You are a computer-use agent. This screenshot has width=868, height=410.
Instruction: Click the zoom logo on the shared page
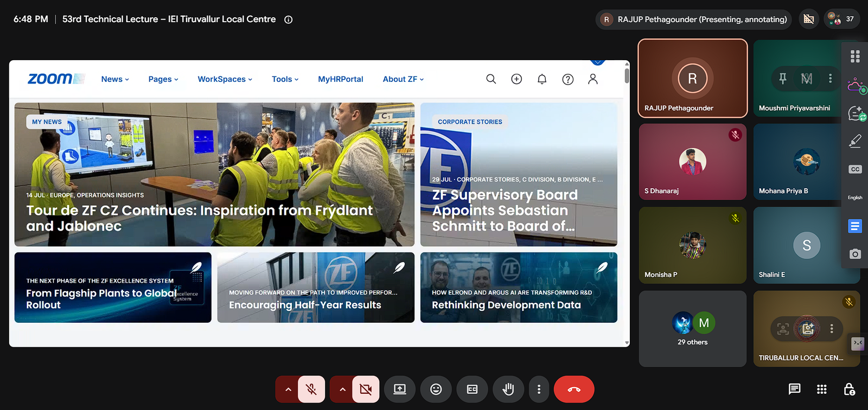pos(56,79)
